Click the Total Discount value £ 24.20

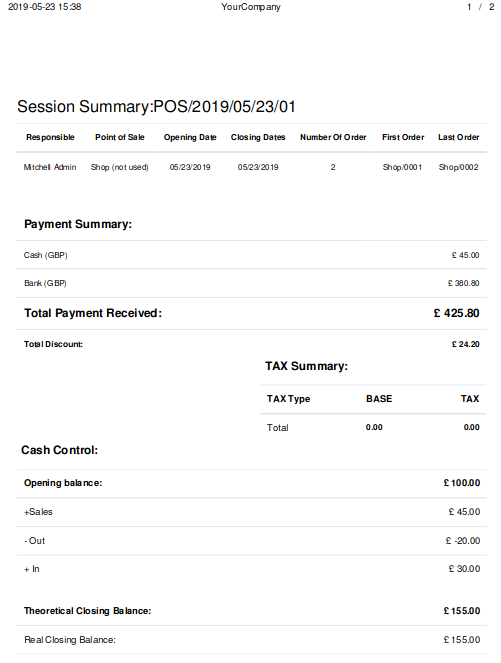pyautogui.click(x=465, y=344)
